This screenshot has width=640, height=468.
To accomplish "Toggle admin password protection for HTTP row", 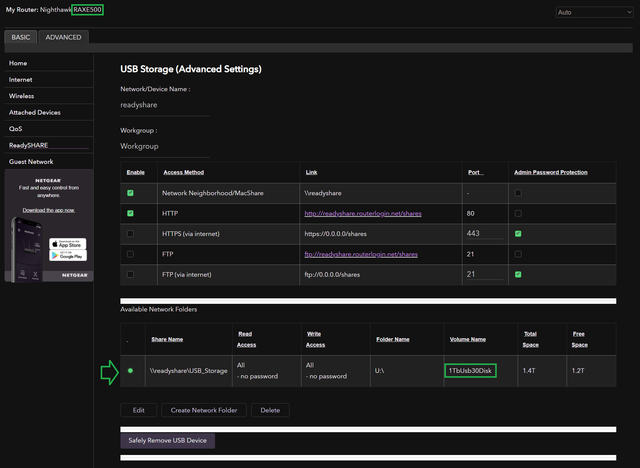I will tap(518, 213).
